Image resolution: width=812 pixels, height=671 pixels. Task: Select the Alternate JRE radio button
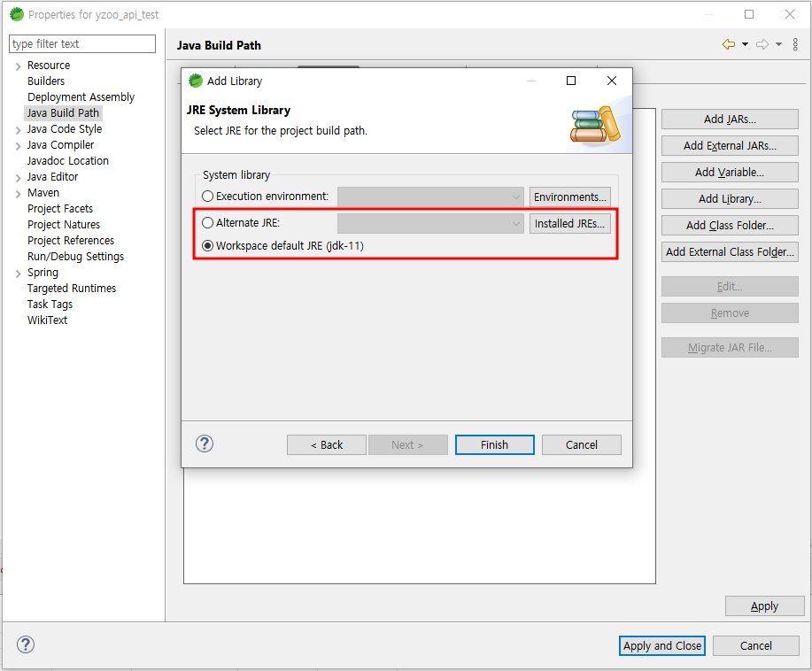click(x=208, y=222)
